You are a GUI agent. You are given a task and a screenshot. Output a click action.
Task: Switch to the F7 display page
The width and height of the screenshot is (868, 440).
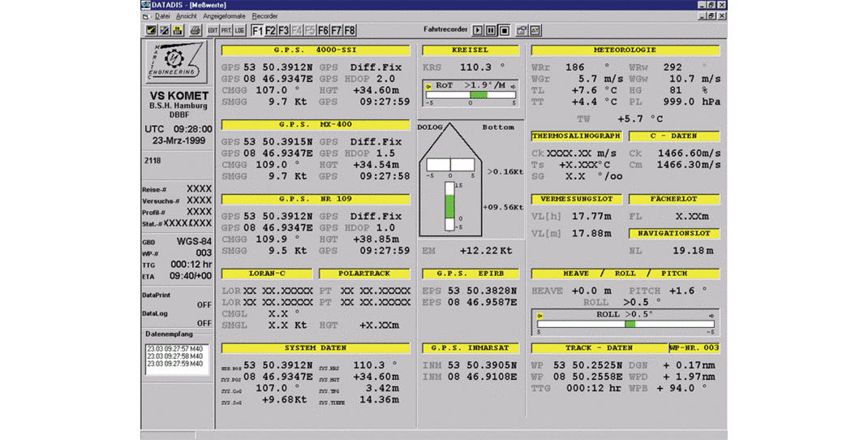pyautogui.click(x=337, y=31)
